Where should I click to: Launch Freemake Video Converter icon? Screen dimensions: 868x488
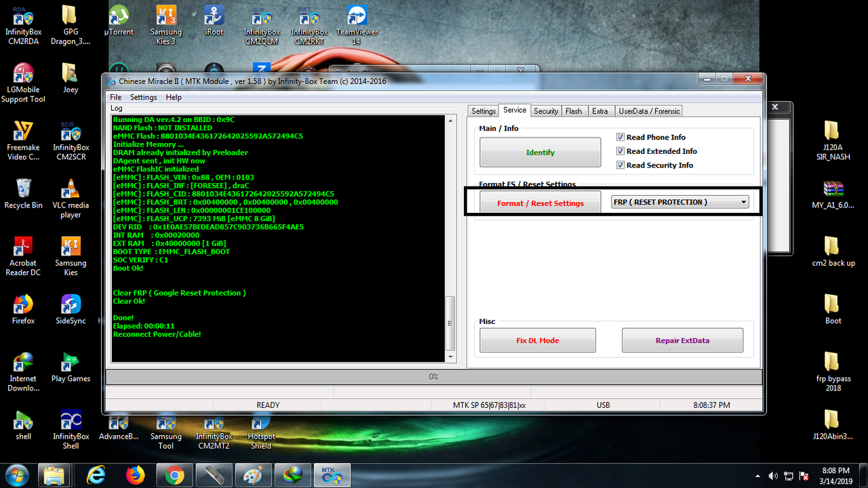(24, 140)
